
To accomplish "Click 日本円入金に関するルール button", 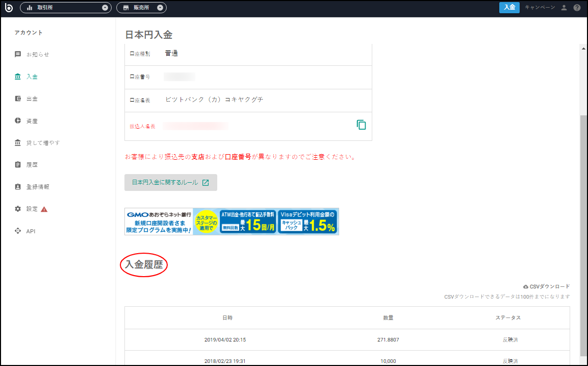I will [x=171, y=182].
